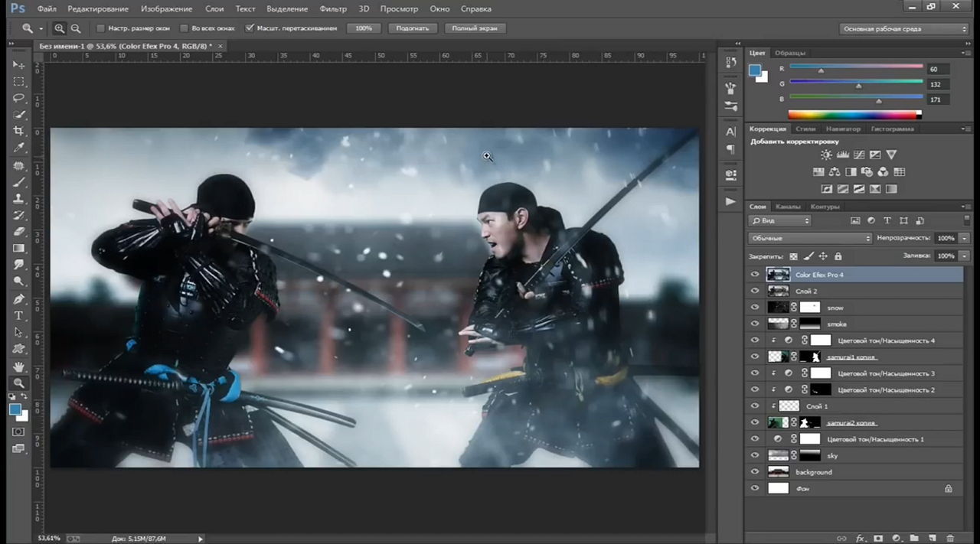Toggle visibility of the Фон layer
980x544 pixels.
coord(755,488)
